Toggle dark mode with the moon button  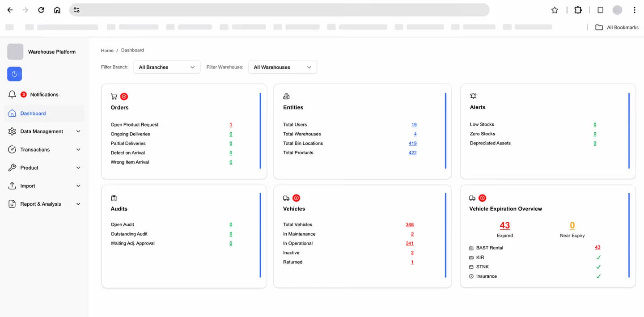(14, 74)
